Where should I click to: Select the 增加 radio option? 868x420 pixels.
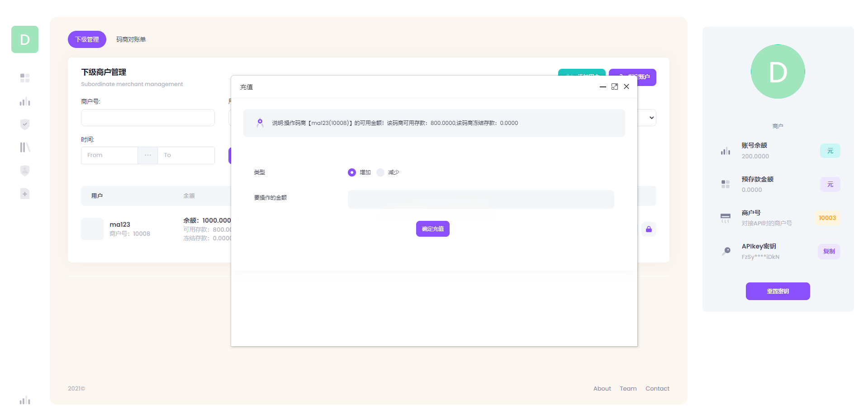352,172
